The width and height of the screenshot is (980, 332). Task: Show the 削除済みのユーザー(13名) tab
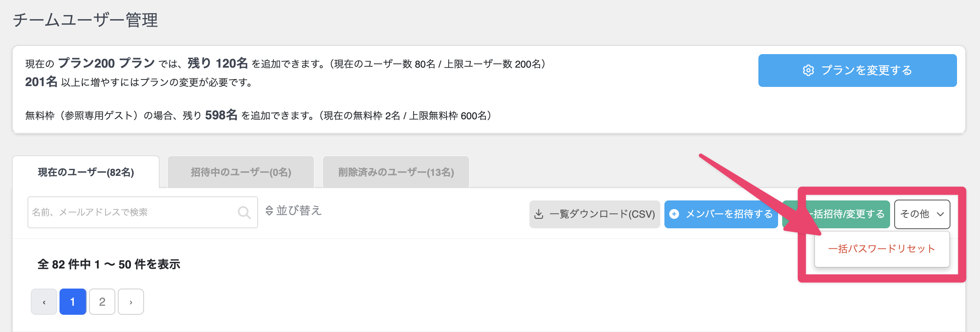click(396, 172)
